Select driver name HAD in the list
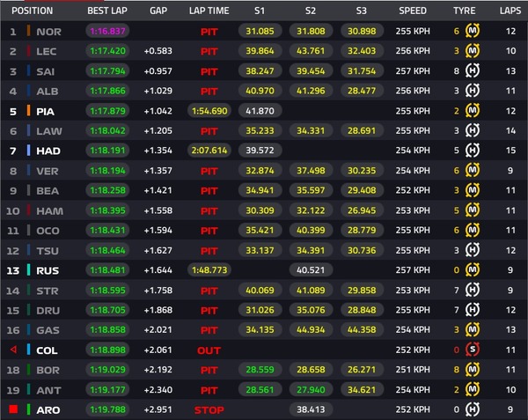528x420 pixels. click(48, 151)
